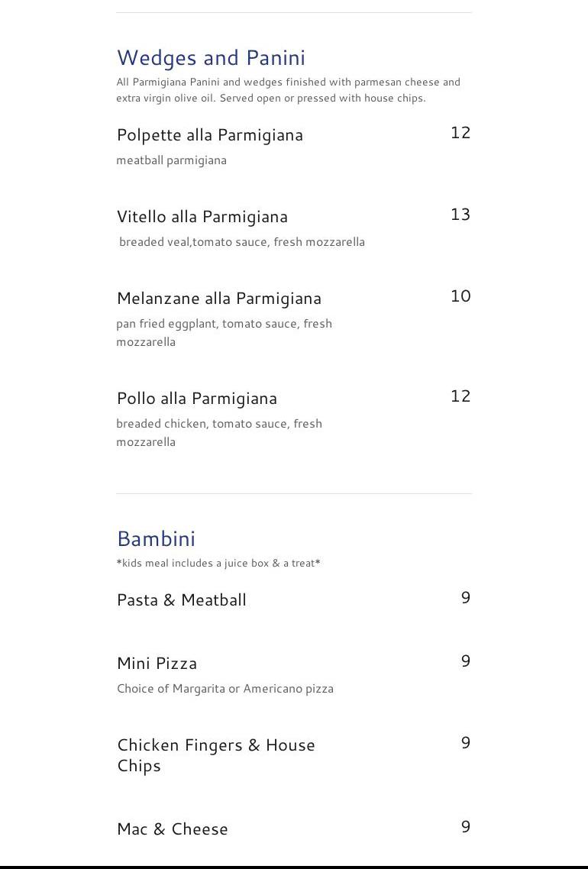Click the price 13 for Vitello

[x=460, y=215]
